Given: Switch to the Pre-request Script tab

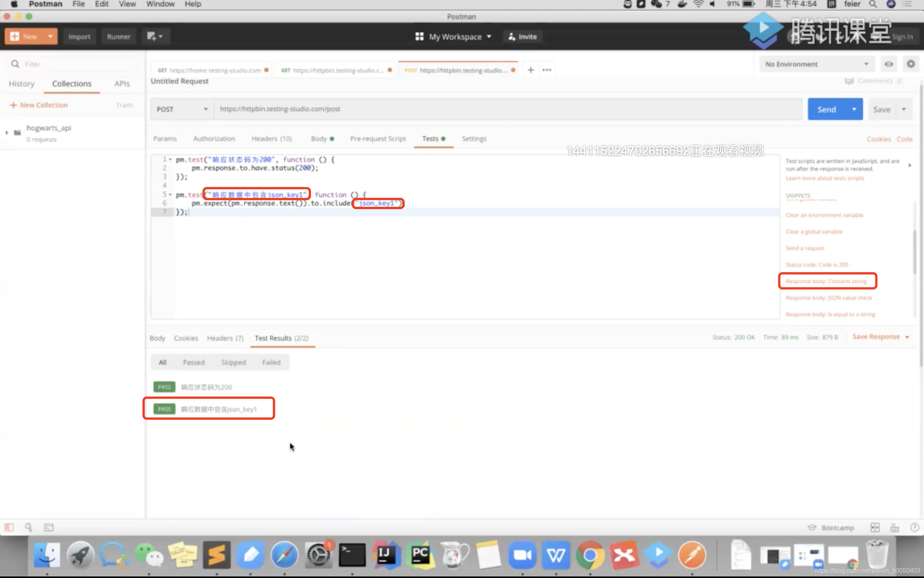Looking at the screenshot, I should point(378,139).
